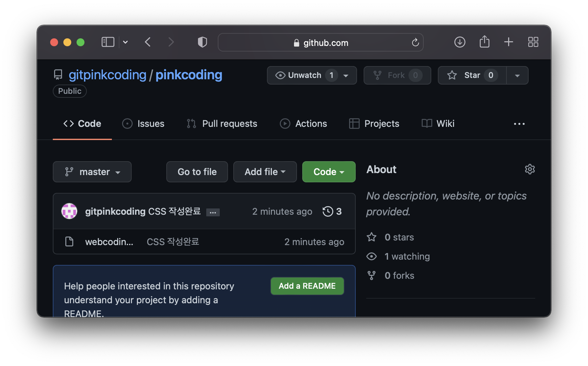Star this repository
The width and height of the screenshot is (588, 366).
472,75
